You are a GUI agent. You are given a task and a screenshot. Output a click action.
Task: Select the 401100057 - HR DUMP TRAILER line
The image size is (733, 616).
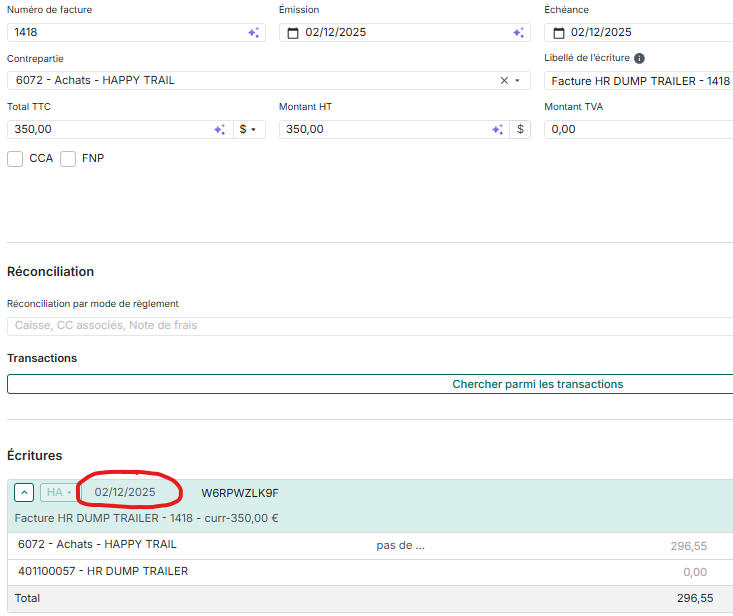[x=103, y=572]
